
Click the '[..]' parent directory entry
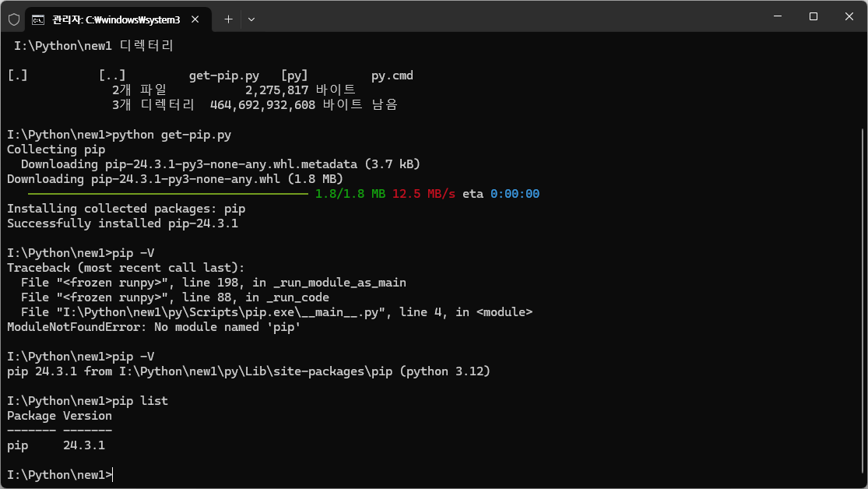tap(112, 76)
